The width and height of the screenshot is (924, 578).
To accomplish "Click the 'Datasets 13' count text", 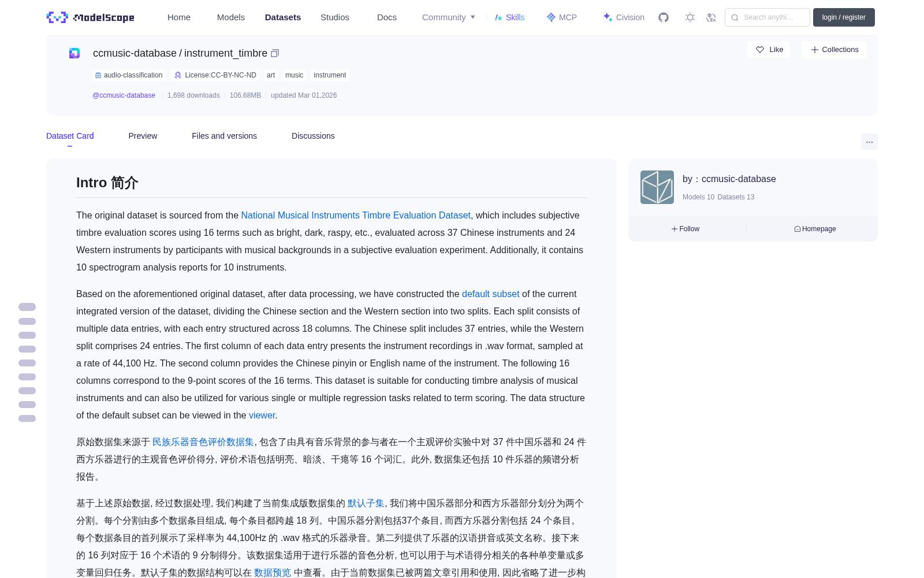I will click(x=736, y=197).
